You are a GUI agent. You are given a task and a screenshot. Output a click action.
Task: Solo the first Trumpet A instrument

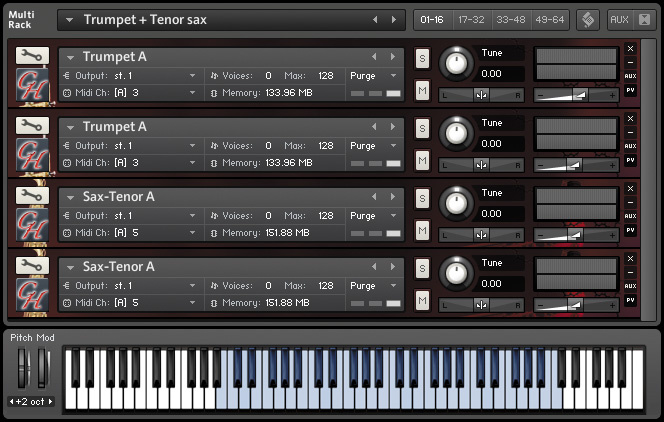tap(422, 58)
